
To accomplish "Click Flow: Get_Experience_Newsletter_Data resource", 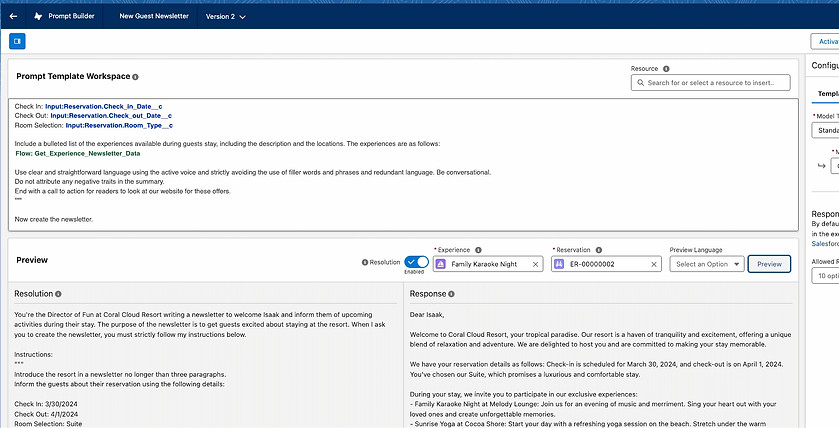I will 78,154.
